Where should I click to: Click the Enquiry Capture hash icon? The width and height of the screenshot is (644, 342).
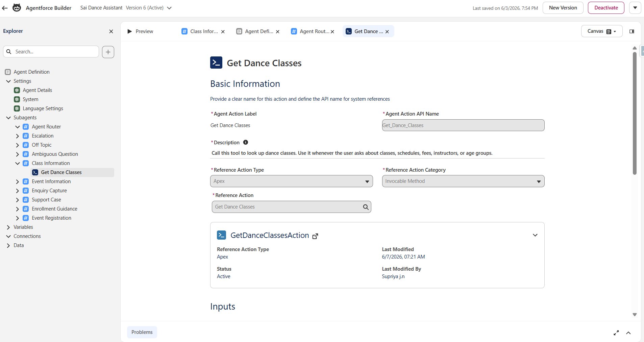coord(26,191)
